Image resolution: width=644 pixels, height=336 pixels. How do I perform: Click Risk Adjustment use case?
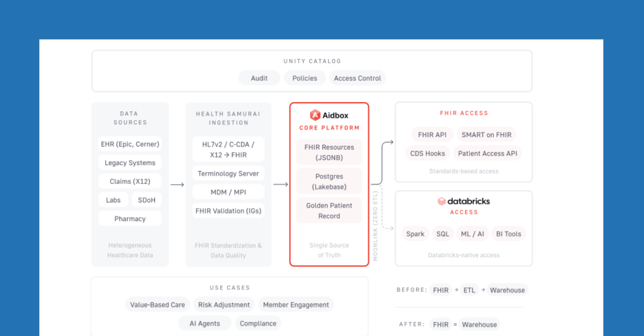click(224, 304)
